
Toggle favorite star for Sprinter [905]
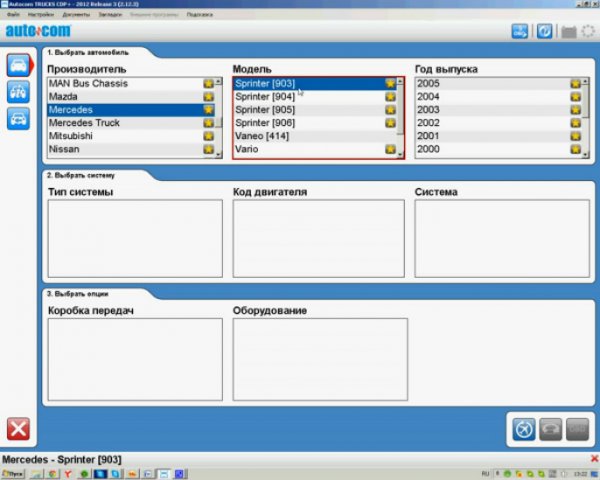pos(390,110)
